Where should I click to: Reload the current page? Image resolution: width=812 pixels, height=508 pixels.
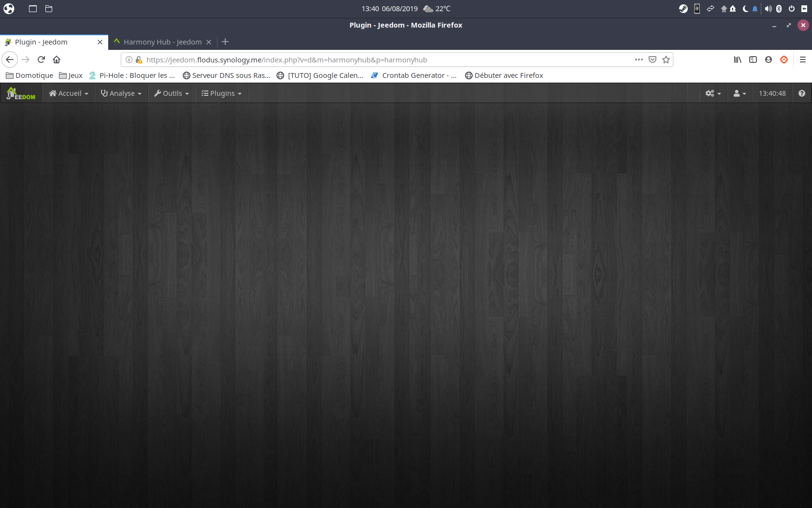click(41, 60)
